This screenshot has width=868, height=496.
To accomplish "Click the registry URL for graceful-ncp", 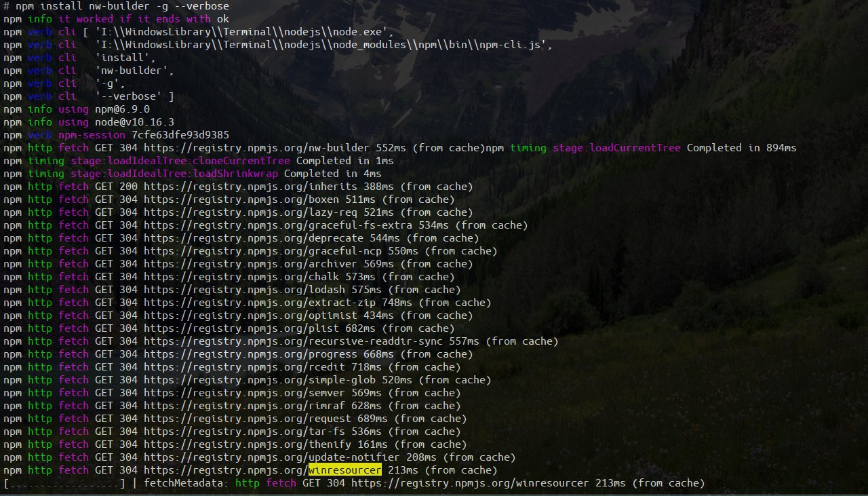I will point(262,251).
